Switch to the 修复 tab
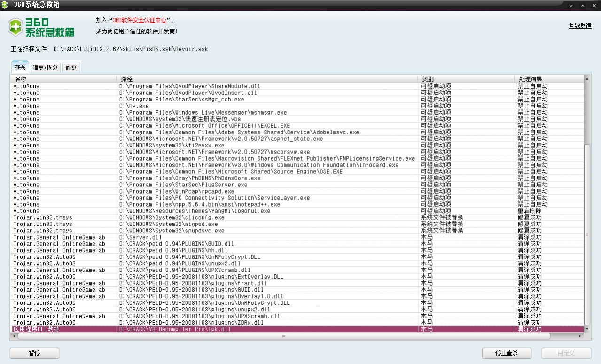 [71, 68]
